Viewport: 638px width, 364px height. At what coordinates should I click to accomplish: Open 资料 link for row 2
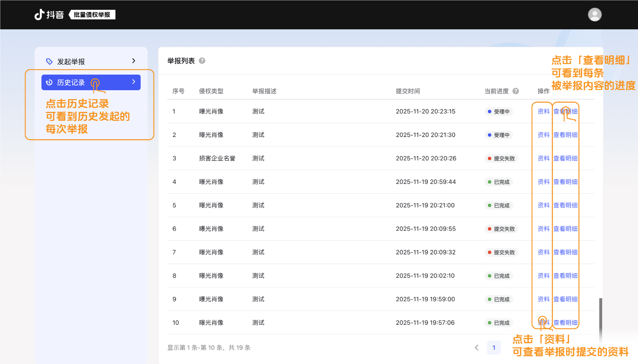tap(543, 135)
